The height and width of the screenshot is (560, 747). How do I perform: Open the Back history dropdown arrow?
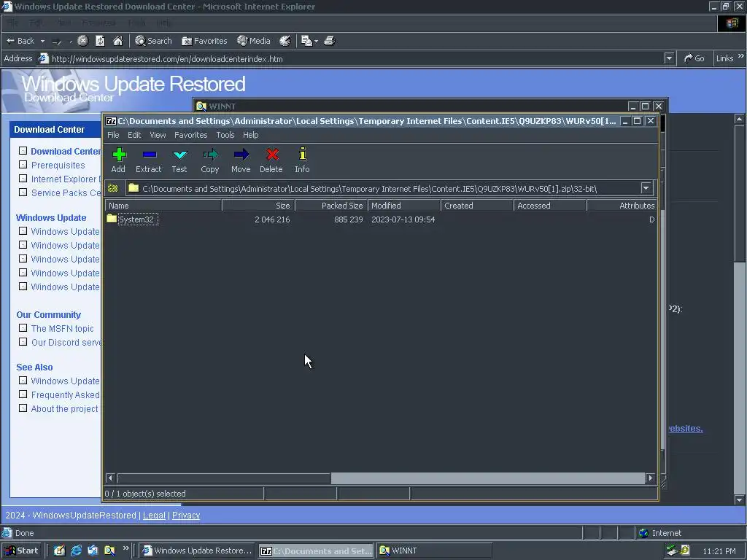point(42,41)
